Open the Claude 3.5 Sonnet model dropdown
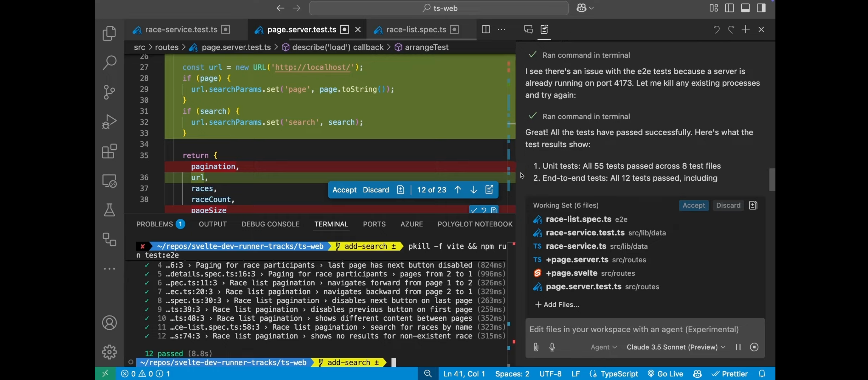 click(675, 347)
